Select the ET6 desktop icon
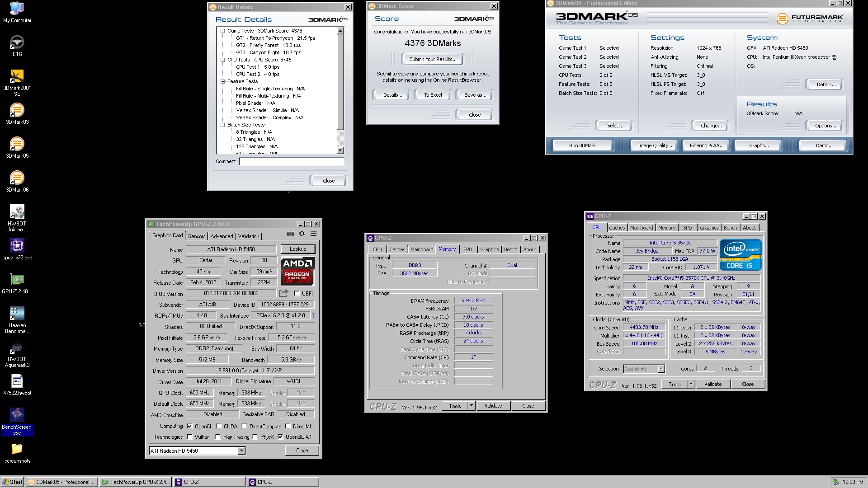This screenshot has width=868, height=488. coord(17,46)
